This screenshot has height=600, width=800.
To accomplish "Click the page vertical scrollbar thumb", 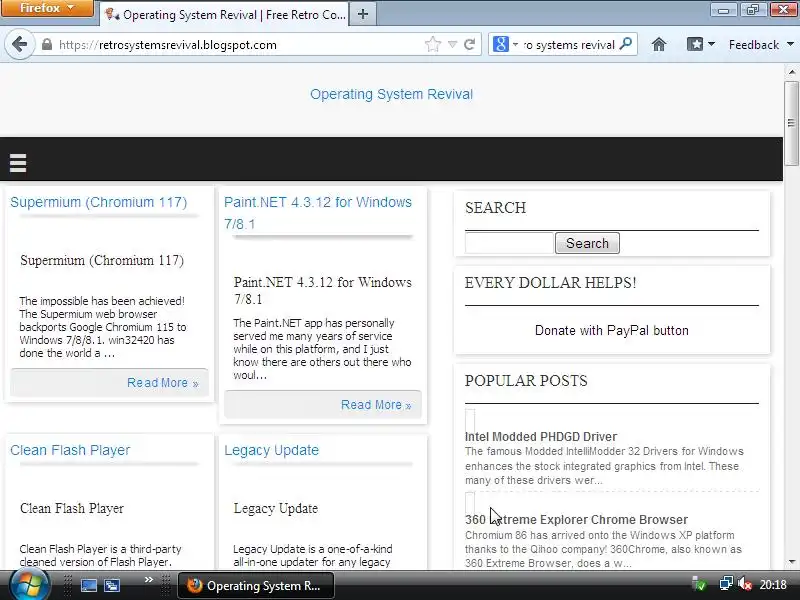I will click(791, 122).
